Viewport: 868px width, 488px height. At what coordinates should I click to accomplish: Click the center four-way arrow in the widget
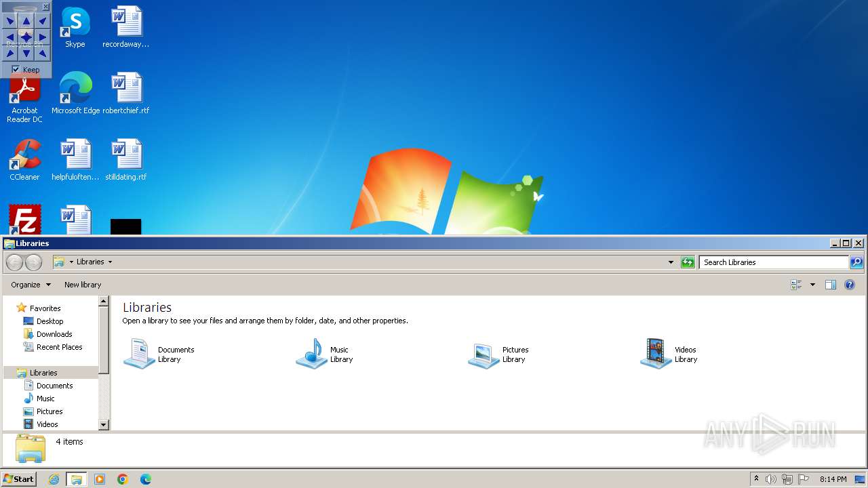coord(26,37)
